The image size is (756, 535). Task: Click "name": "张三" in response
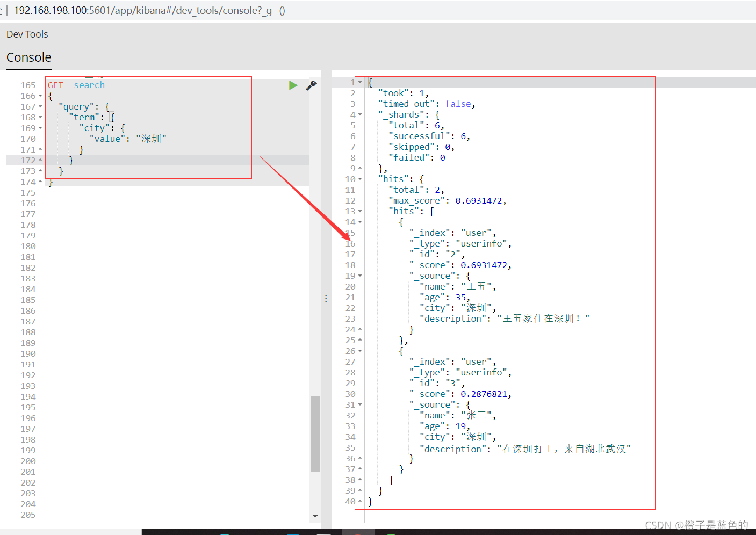[x=458, y=415]
